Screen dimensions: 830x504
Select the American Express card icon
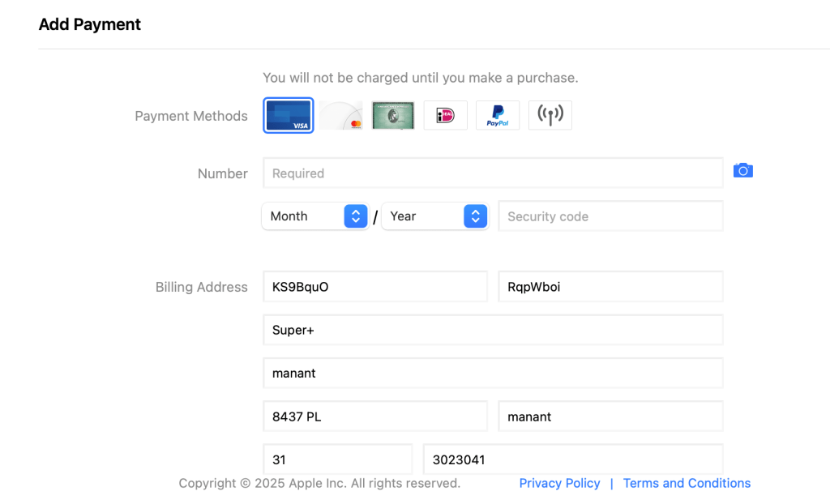[393, 115]
